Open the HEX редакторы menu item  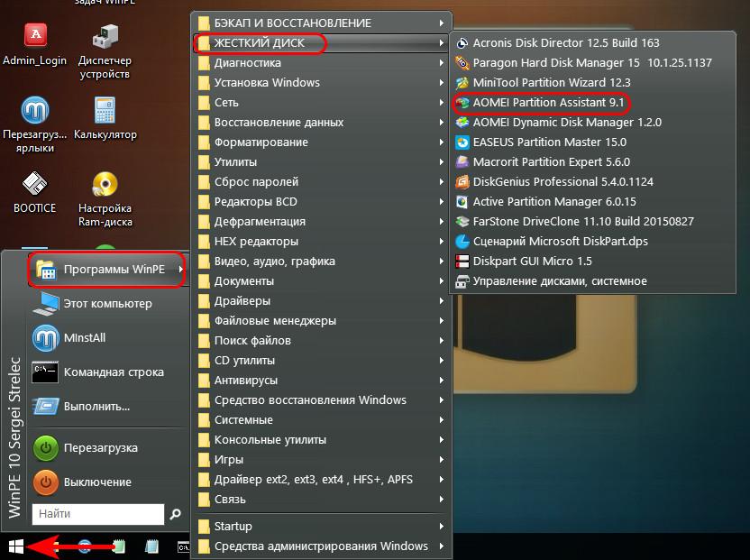[x=322, y=242]
